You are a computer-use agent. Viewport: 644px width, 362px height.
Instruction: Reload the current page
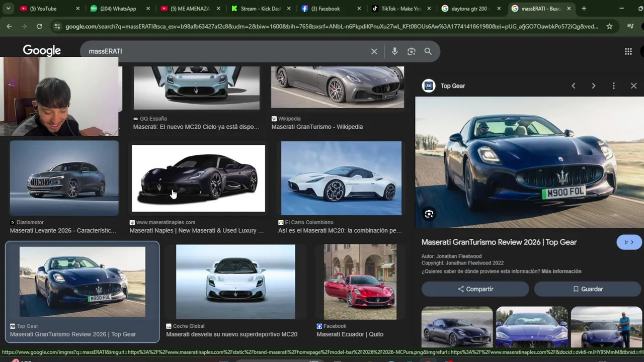click(39, 26)
